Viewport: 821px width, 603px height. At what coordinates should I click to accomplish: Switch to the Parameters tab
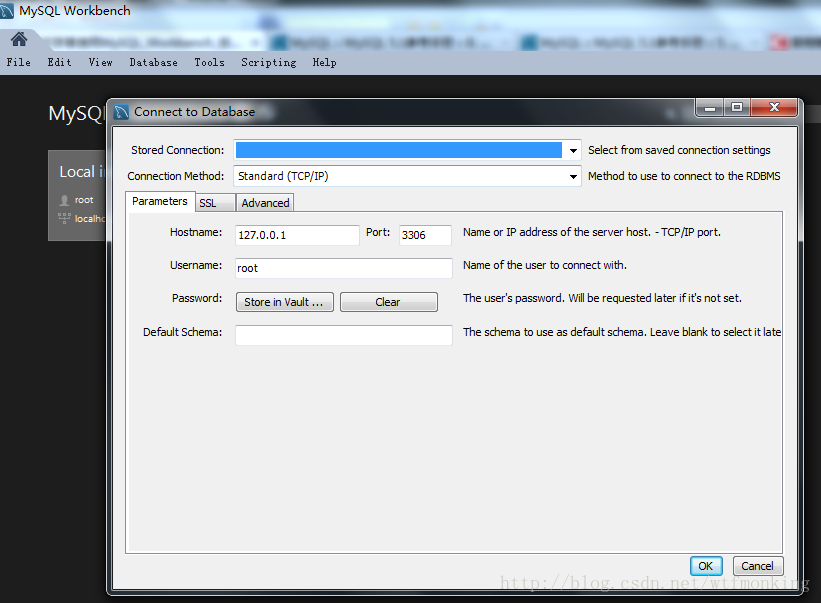160,202
